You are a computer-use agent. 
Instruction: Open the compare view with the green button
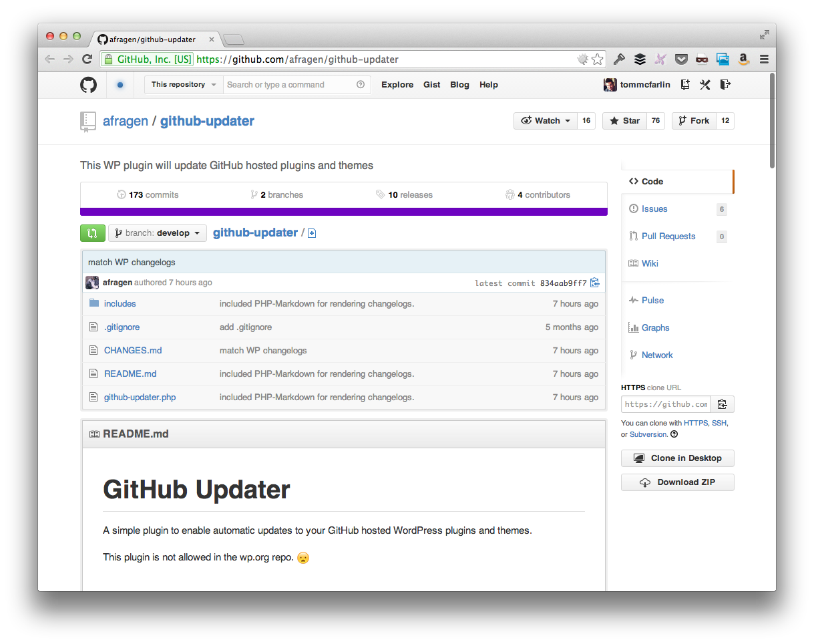(92, 232)
